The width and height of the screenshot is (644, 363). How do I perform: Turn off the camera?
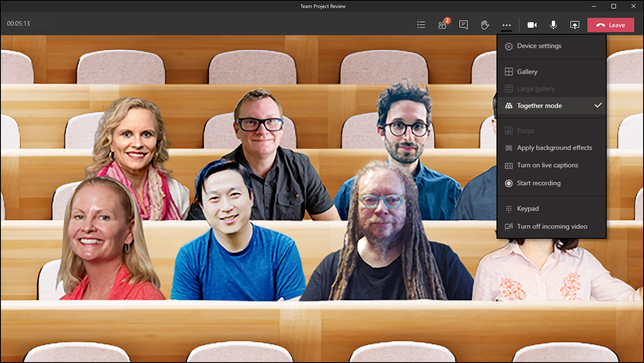tap(532, 25)
